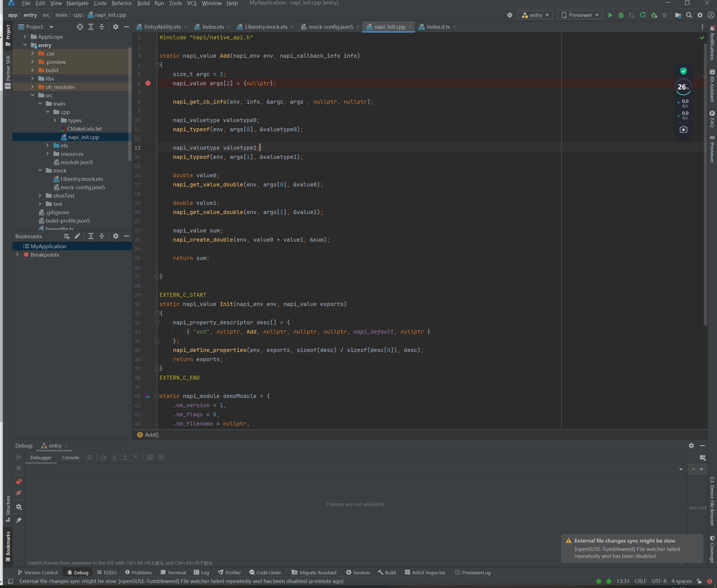Viewport: 717px width, 588px height.
Task: Switch to the mock-config.json5 editor tab
Action: click(x=330, y=27)
